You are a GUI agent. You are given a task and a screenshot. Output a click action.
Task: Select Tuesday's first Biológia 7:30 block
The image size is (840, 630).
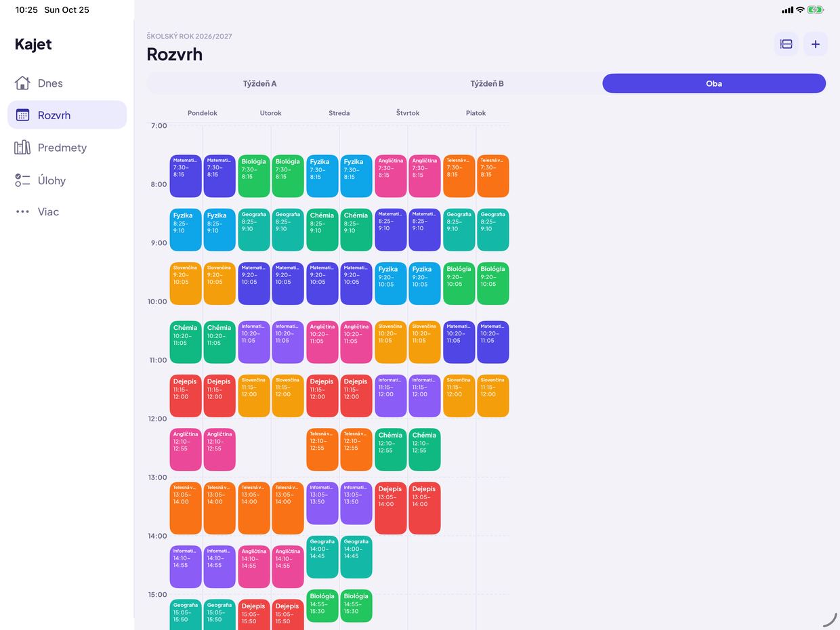pos(254,176)
